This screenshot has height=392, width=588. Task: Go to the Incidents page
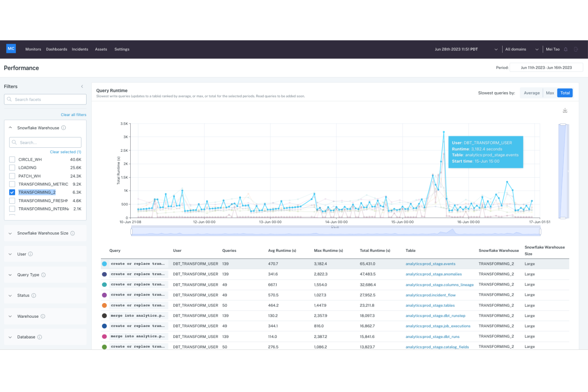80,49
